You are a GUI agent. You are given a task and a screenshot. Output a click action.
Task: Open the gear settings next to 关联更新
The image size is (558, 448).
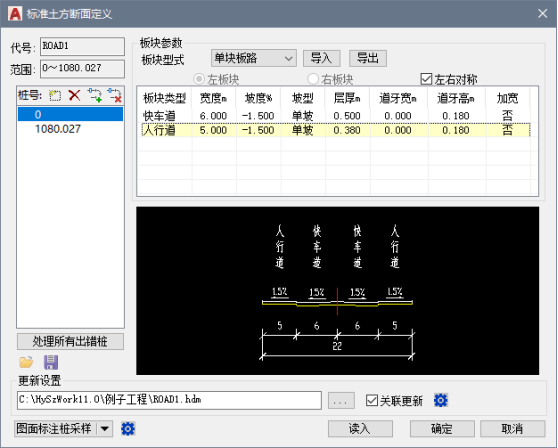tap(441, 400)
